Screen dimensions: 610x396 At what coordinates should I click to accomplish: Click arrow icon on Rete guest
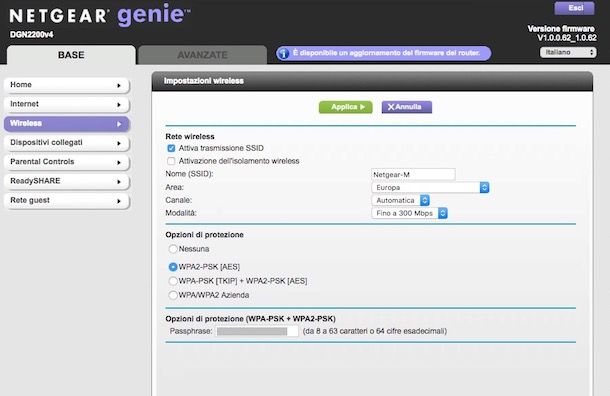119,201
